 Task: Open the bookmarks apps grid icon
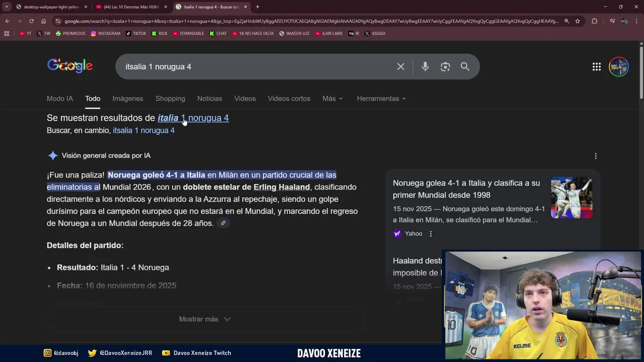[7, 33]
